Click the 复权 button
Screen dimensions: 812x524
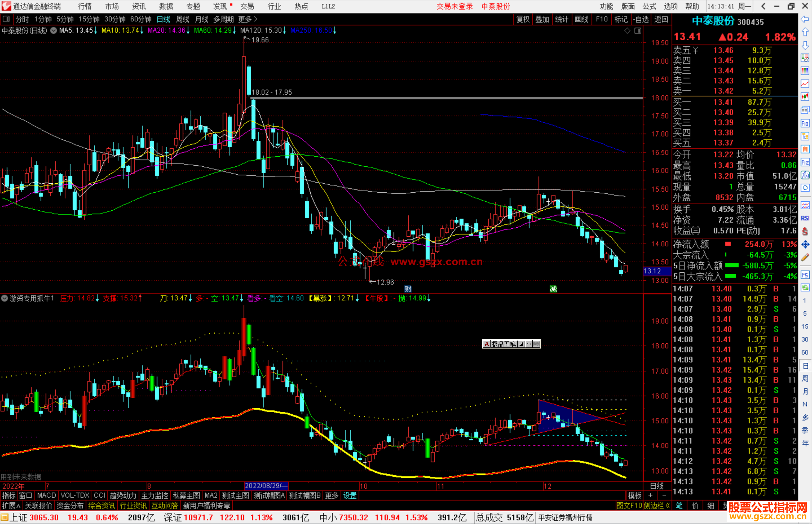tap(523, 19)
